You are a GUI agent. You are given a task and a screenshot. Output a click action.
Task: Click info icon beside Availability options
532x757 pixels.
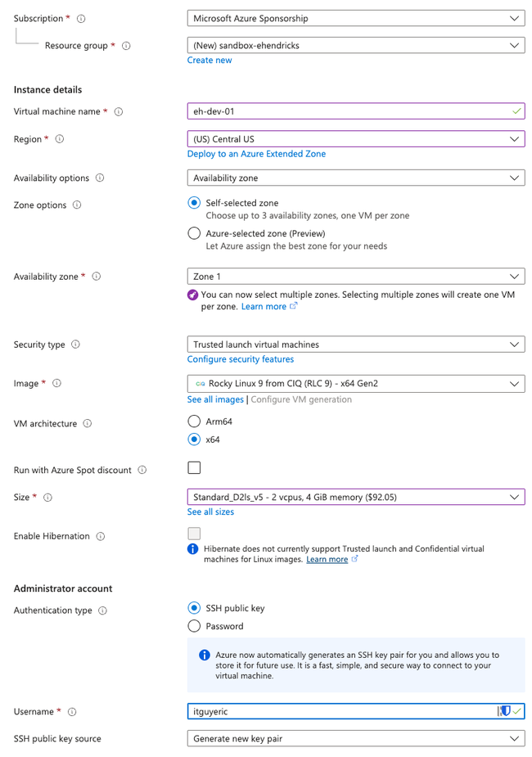tap(100, 178)
